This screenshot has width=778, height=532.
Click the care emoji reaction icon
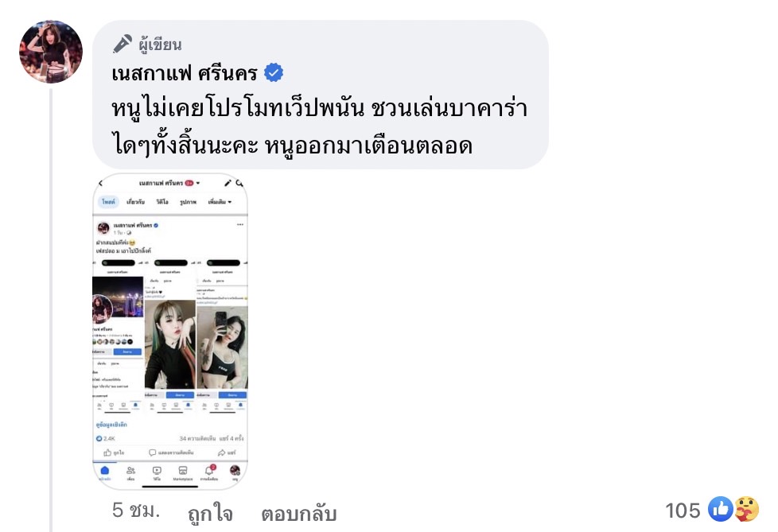click(746, 509)
